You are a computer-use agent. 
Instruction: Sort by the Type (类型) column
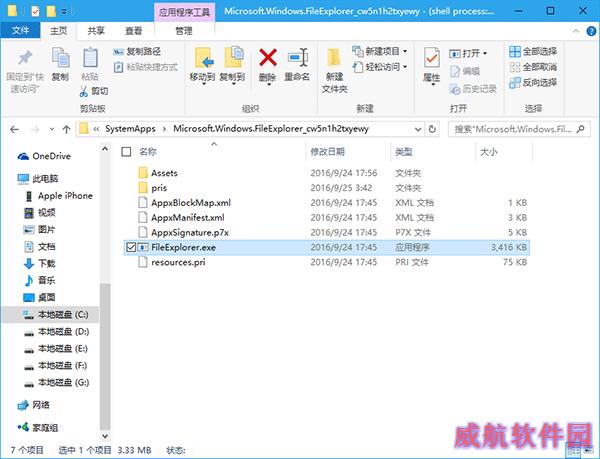click(404, 152)
